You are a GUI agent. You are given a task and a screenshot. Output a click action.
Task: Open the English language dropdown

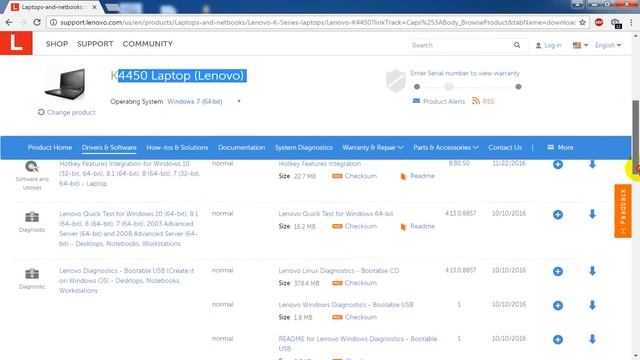(608, 45)
